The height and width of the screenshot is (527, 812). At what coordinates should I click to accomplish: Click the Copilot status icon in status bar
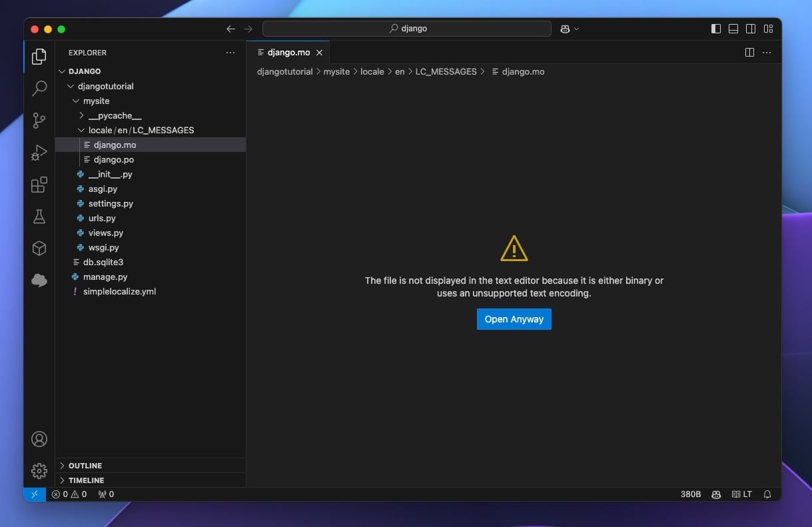point(716,494)
